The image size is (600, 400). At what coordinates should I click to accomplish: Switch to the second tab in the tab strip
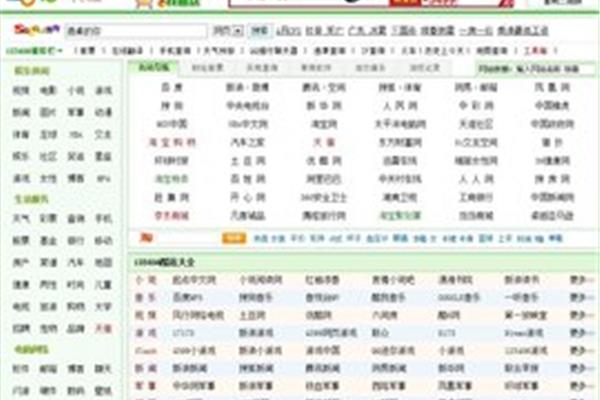coord(207,68)
